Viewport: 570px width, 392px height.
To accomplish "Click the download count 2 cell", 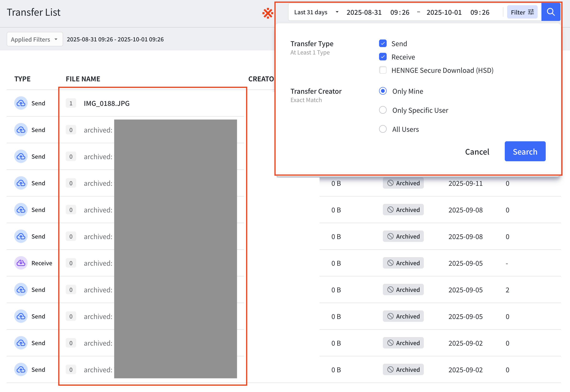I will [507, 290].
